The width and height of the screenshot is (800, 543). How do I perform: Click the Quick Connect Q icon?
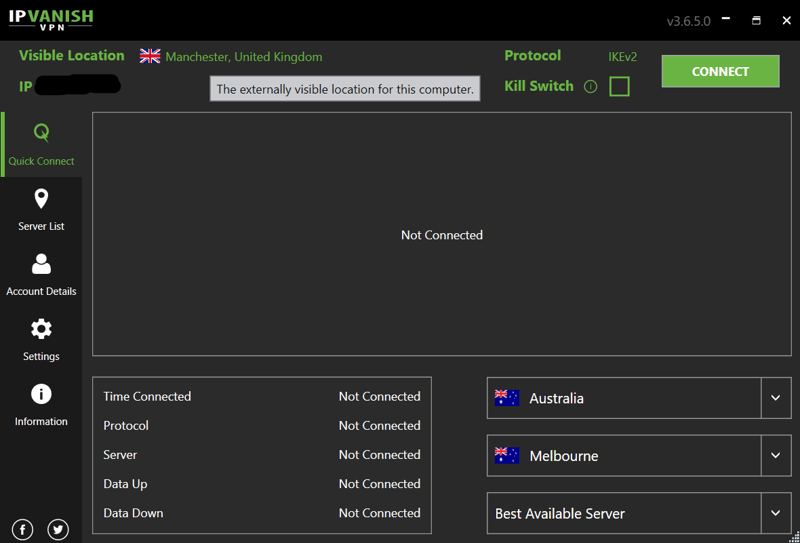tap(41, 133)
